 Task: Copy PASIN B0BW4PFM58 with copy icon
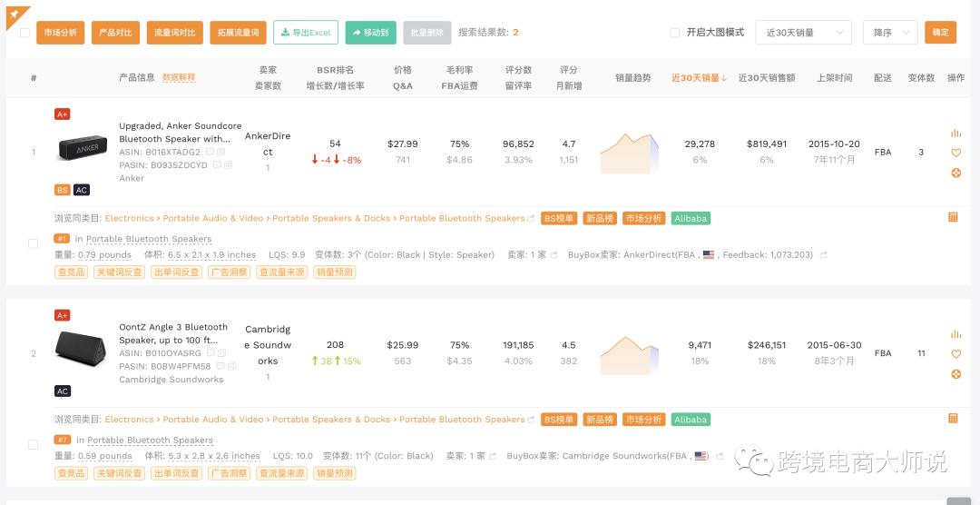(x=232, y=366)
